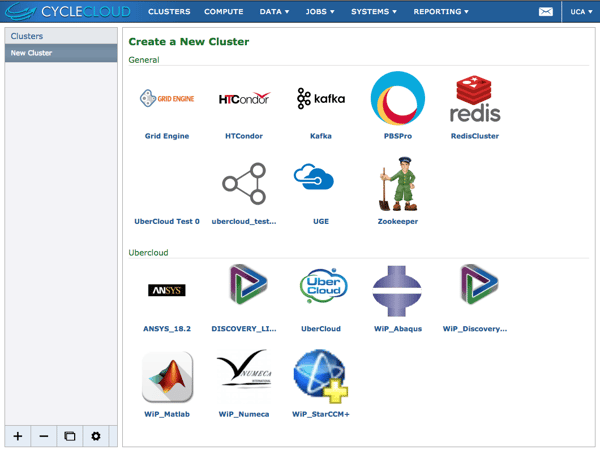Image resolution: width=600 pixels, height=450 pixels.
Task: Click the HTCondor label link
Action: tap(244, 136)
